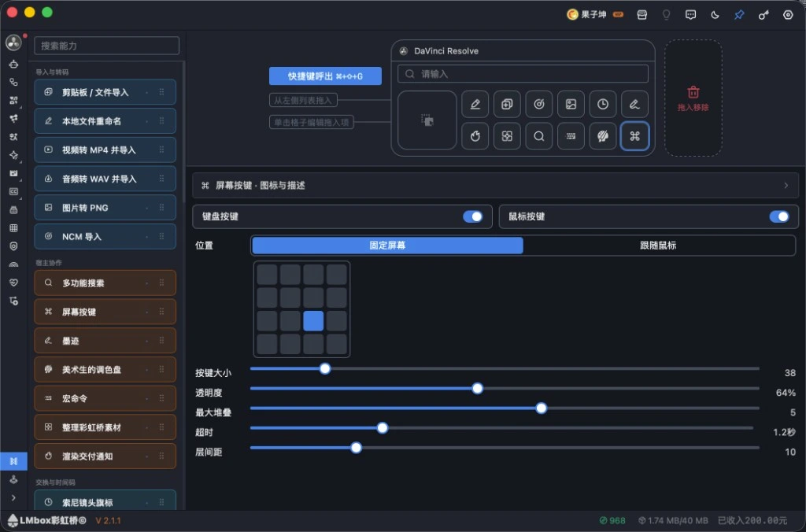This screenshot has width=806, height=532.
Task: Select the 屏幕按键 item in left list
Action: coord(105,312)
